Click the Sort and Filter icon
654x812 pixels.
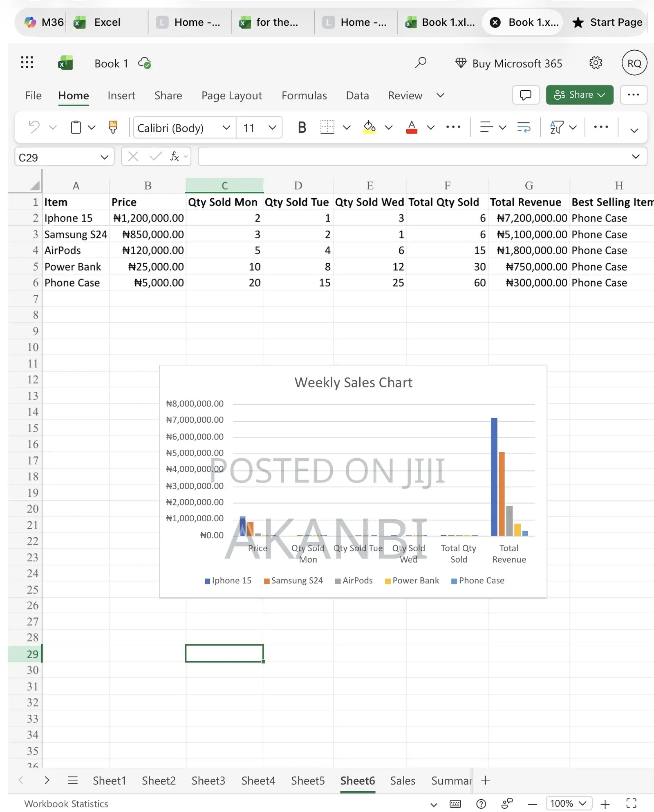557,127
